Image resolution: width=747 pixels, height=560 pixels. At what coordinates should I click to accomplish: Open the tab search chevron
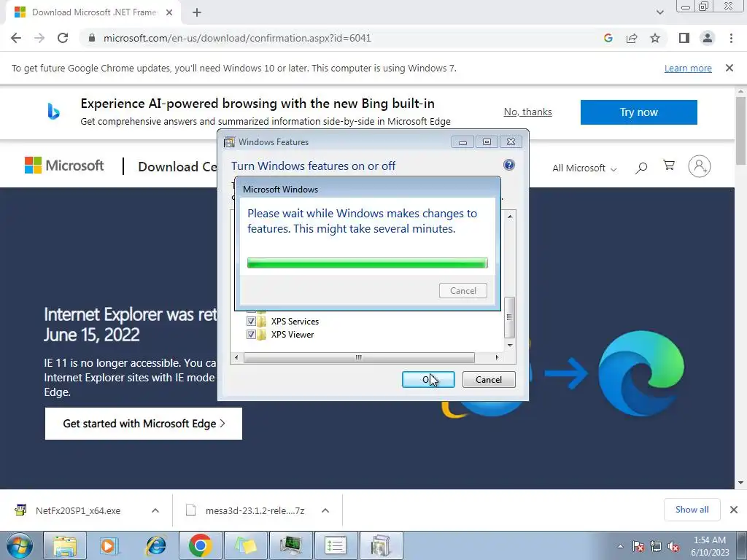click(659, 12)
